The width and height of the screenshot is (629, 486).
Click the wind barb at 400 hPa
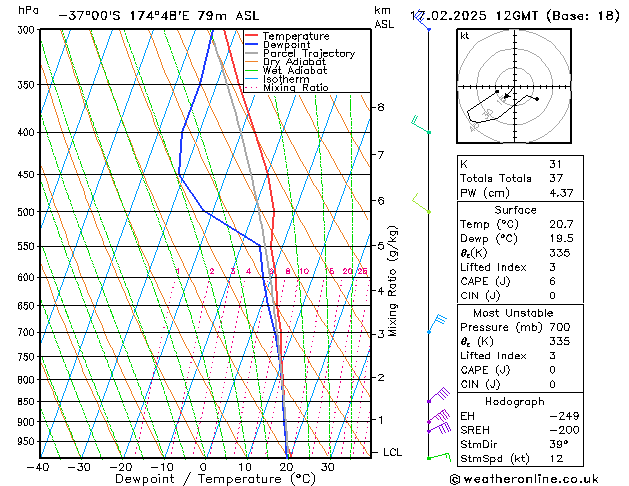tap(420, 125)
